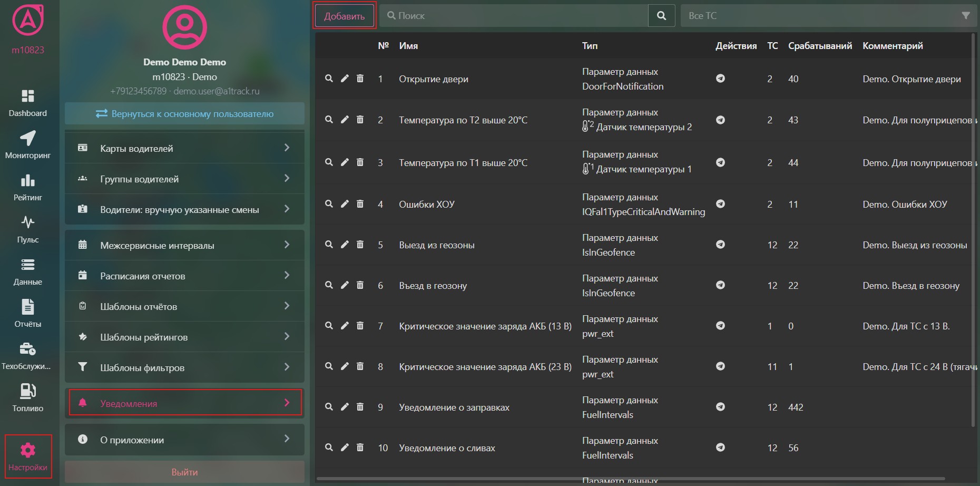The image size is (980, 486).
Task: Delete the Ошибки ХОУ notification with trash icon
Action: 360,204
